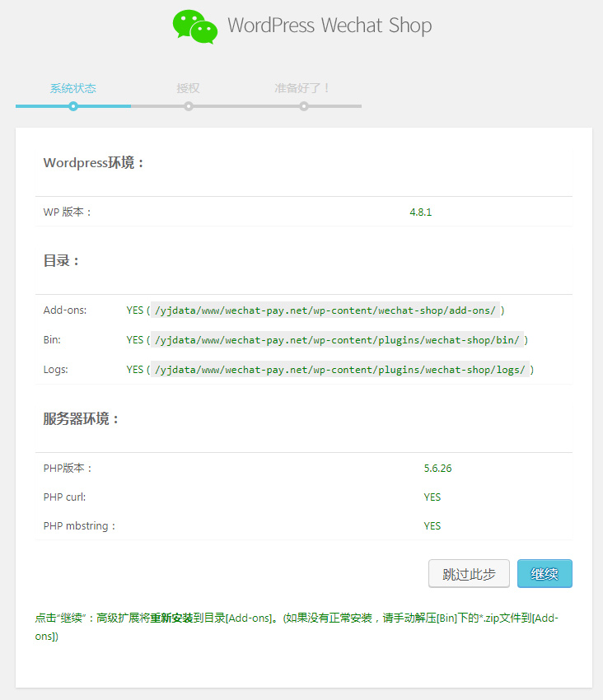Click the WordPress Wechat Shop title

tap(330, 26)
